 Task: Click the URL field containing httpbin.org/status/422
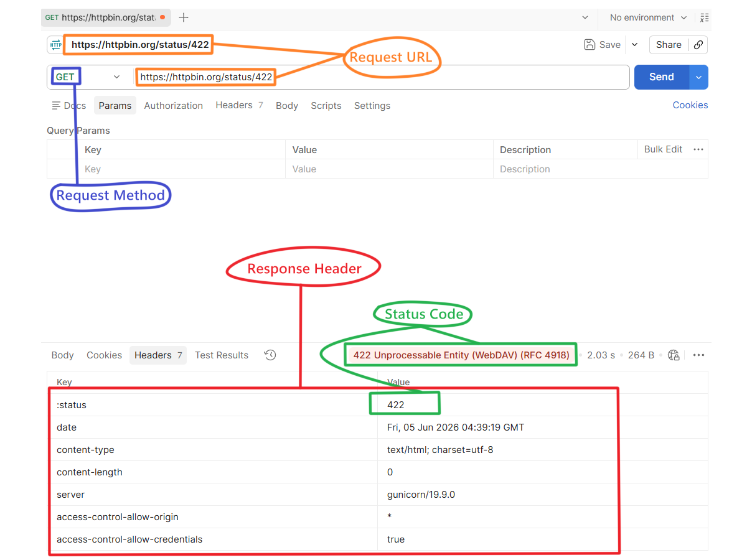click(381, 77)
